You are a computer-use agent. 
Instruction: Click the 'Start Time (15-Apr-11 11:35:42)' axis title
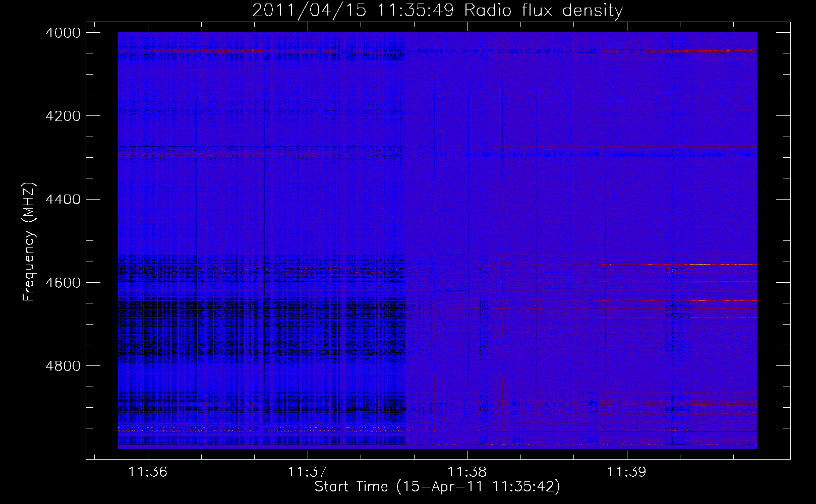pyautogui.click(x=437, y=487)
